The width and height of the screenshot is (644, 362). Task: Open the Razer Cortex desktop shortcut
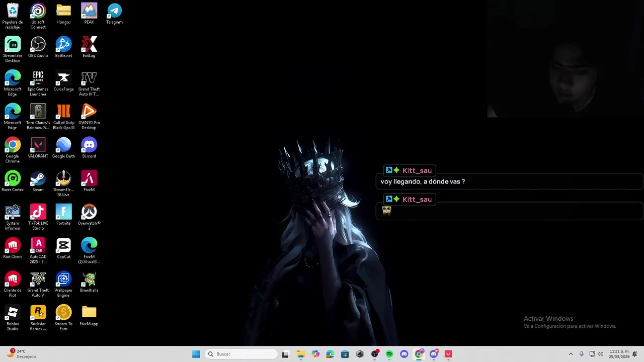[13, 182]
